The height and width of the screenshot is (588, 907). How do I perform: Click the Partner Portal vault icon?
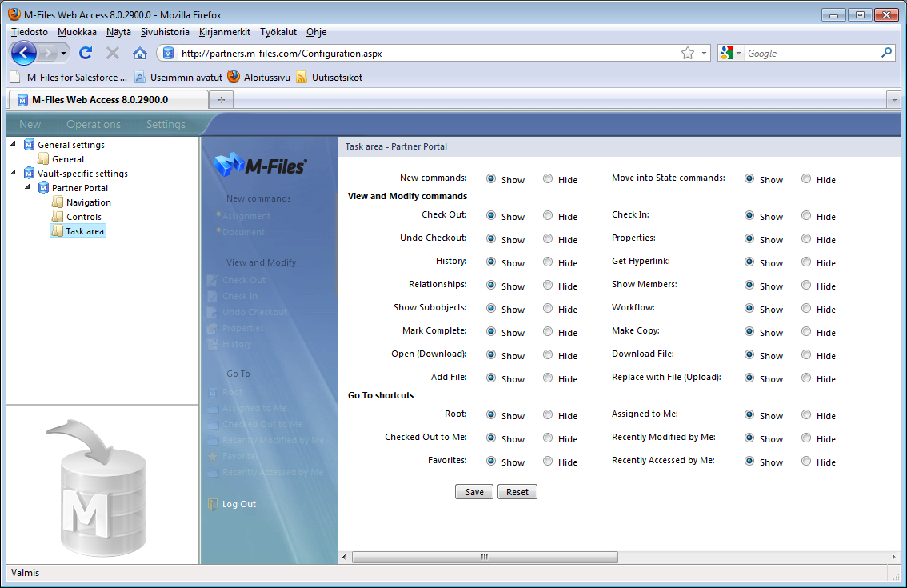pos(43,187)
